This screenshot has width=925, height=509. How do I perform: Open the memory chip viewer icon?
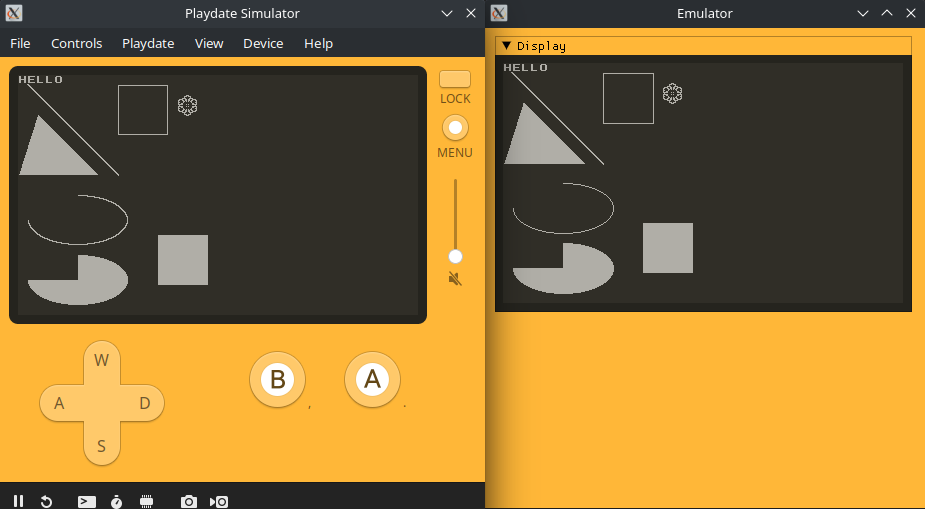146,501
